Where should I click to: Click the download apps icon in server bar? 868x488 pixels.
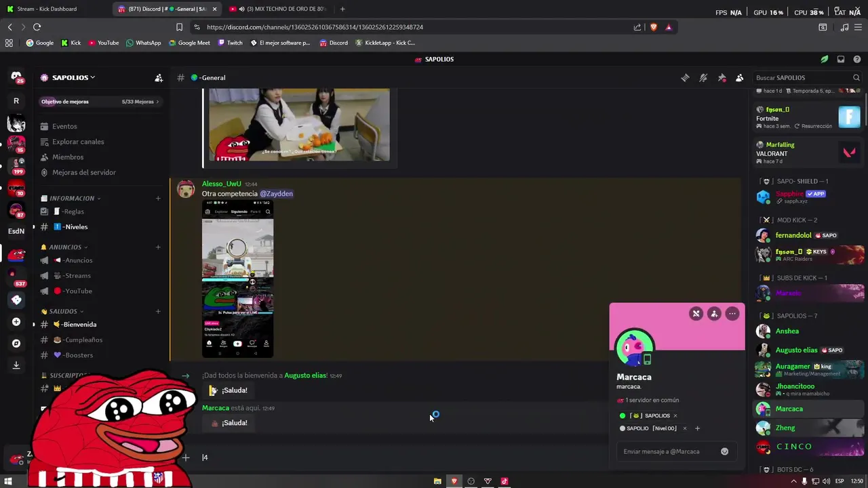(16, 365)
